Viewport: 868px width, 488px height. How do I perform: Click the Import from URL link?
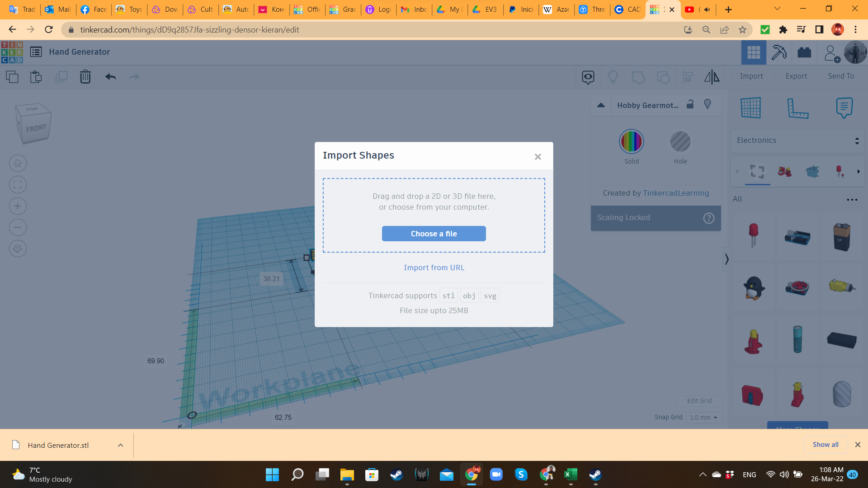coord(434,267)
